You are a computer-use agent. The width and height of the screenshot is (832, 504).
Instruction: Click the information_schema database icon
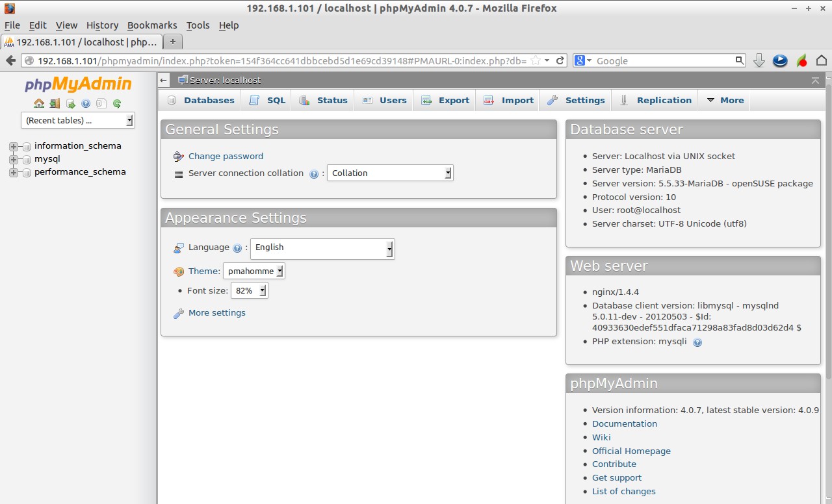27,146
